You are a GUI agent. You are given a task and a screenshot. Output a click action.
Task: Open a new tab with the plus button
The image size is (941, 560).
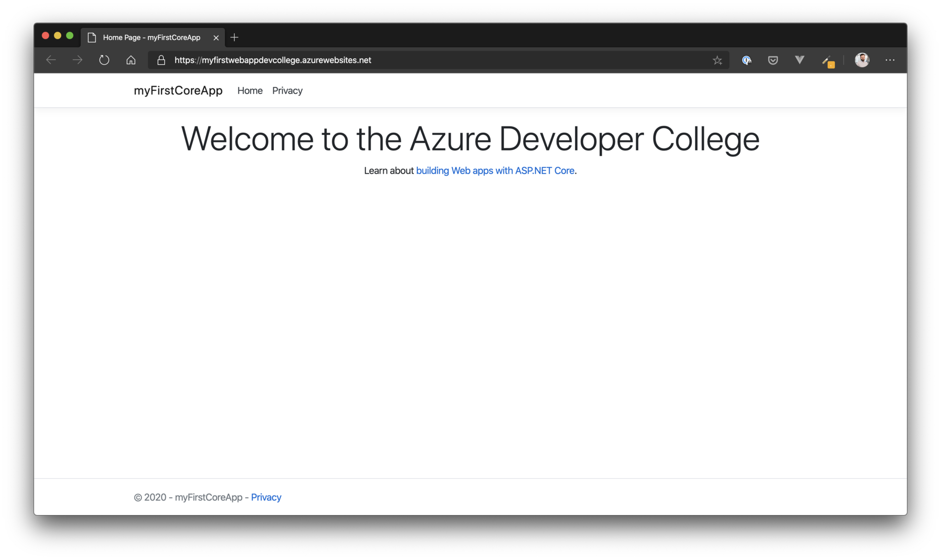tap(234, 37)
